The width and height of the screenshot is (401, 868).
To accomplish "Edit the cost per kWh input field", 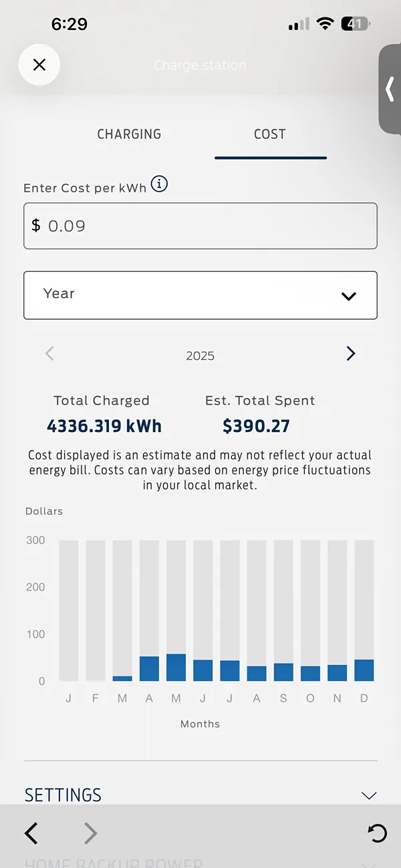I will tap(200, 226).
